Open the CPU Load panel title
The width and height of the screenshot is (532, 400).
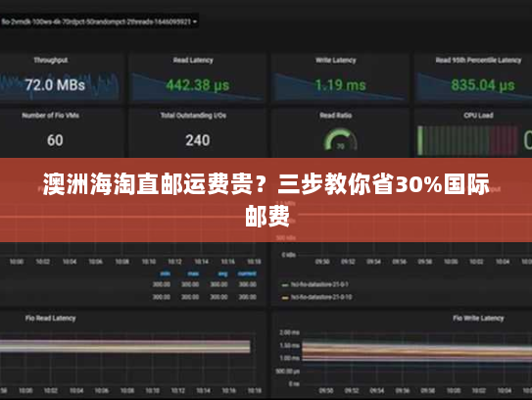click(x=478, y=115)
